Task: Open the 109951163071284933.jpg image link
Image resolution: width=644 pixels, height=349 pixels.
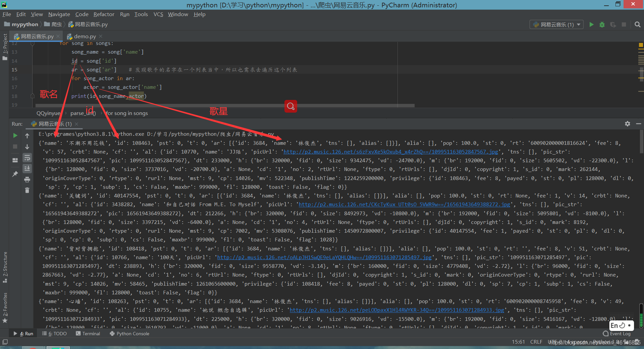Action: coord(397,310)
